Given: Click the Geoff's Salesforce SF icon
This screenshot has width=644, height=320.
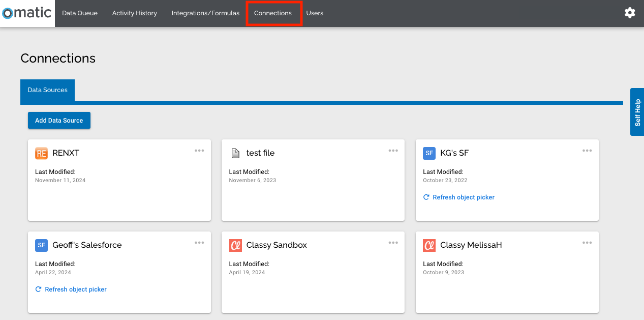Looking at the screenshot, I should click(41, 245).
